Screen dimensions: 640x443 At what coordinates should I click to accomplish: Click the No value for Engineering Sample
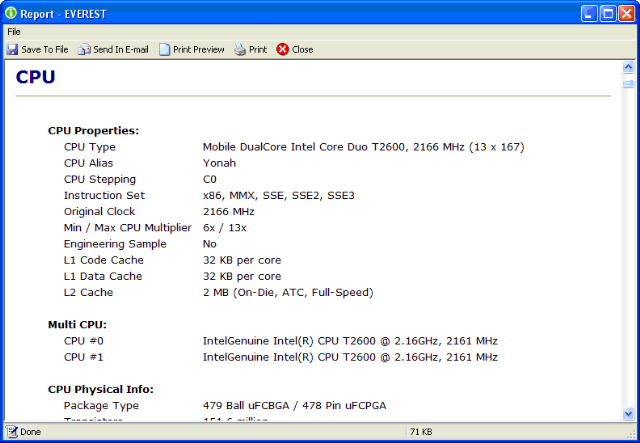click(210, 244)
